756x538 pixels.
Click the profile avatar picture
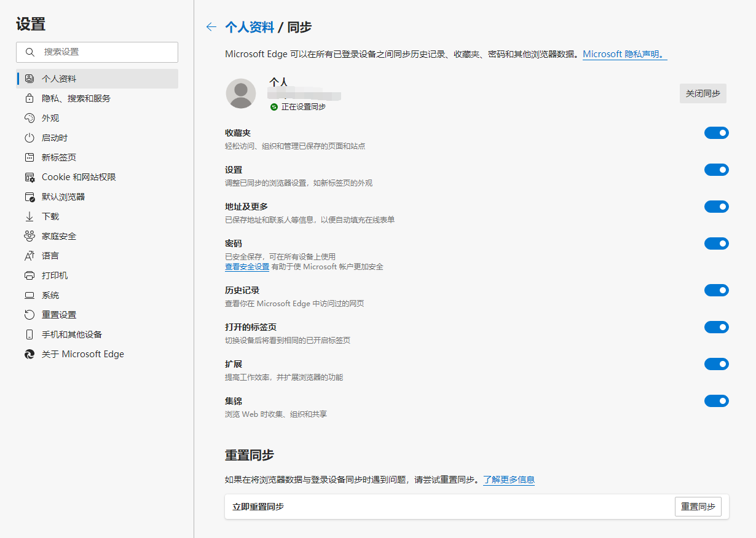click(241, 93)
